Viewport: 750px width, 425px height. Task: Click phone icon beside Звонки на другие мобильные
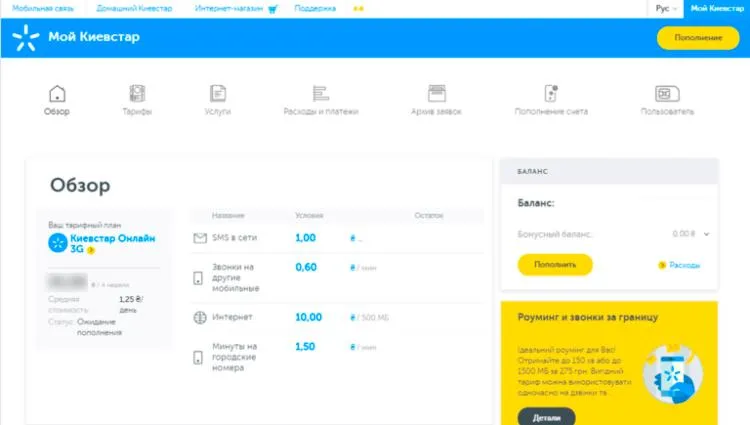(x=198, y=278)
